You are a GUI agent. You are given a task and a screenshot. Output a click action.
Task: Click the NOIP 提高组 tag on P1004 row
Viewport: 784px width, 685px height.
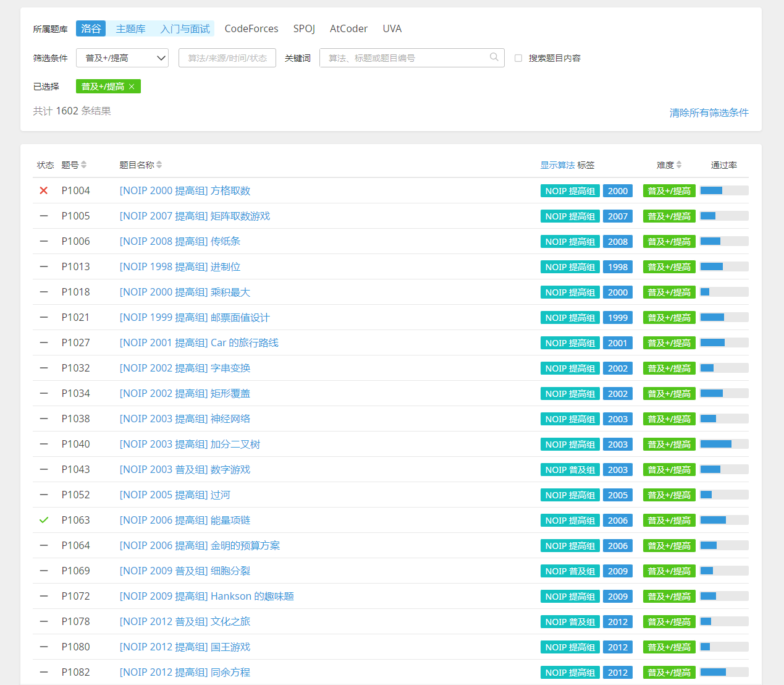570,191
